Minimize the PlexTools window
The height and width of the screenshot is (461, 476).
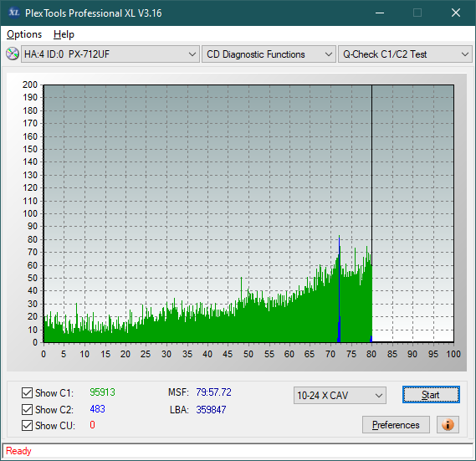click(x=380, y=13)
